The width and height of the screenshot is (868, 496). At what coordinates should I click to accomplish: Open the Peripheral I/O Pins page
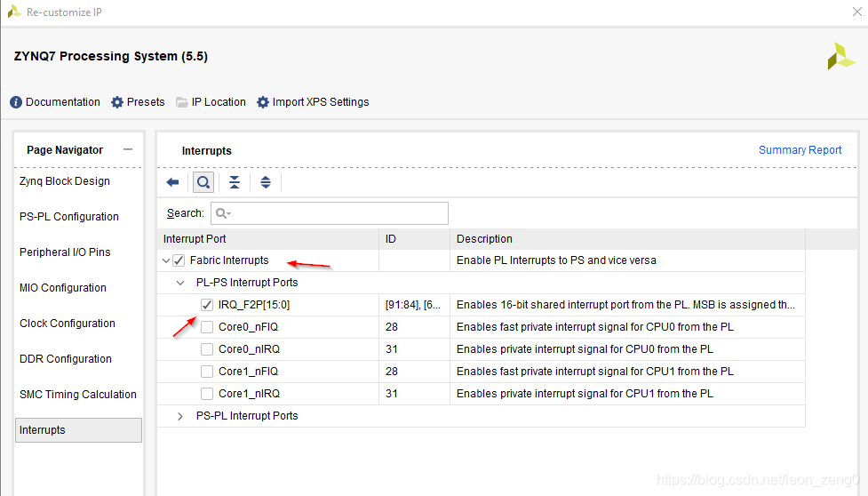[x=65, y=252]
